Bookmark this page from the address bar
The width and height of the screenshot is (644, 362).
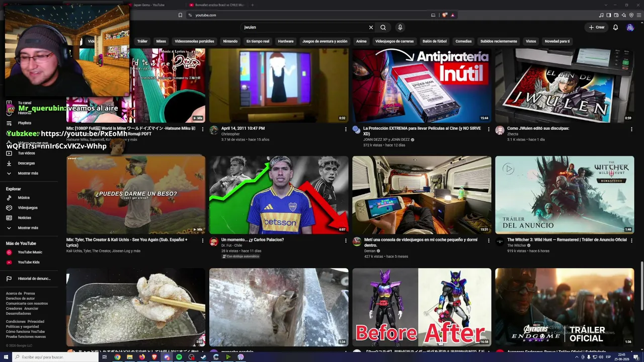(x=180, y=15)
